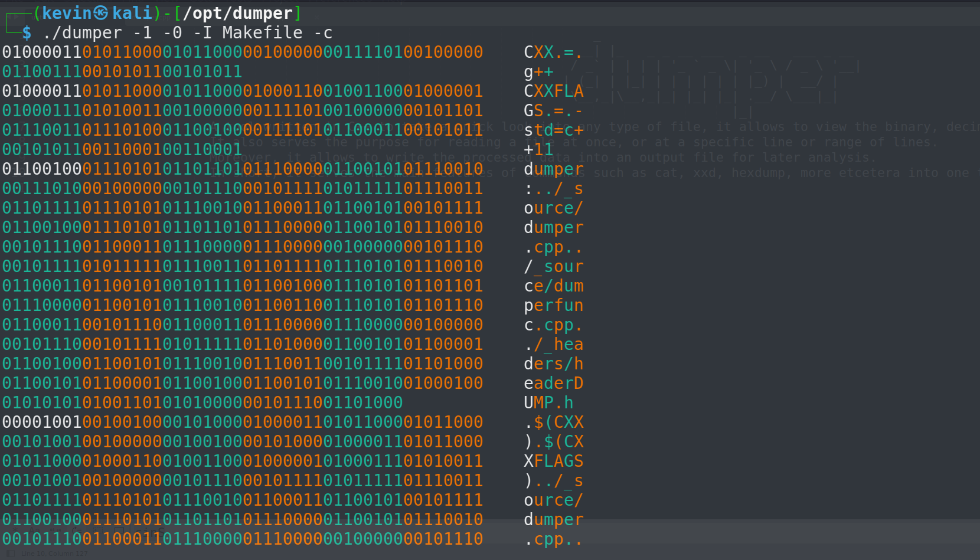Click the ASCII output 'g++'
The image size is (980, 560).
538,71
